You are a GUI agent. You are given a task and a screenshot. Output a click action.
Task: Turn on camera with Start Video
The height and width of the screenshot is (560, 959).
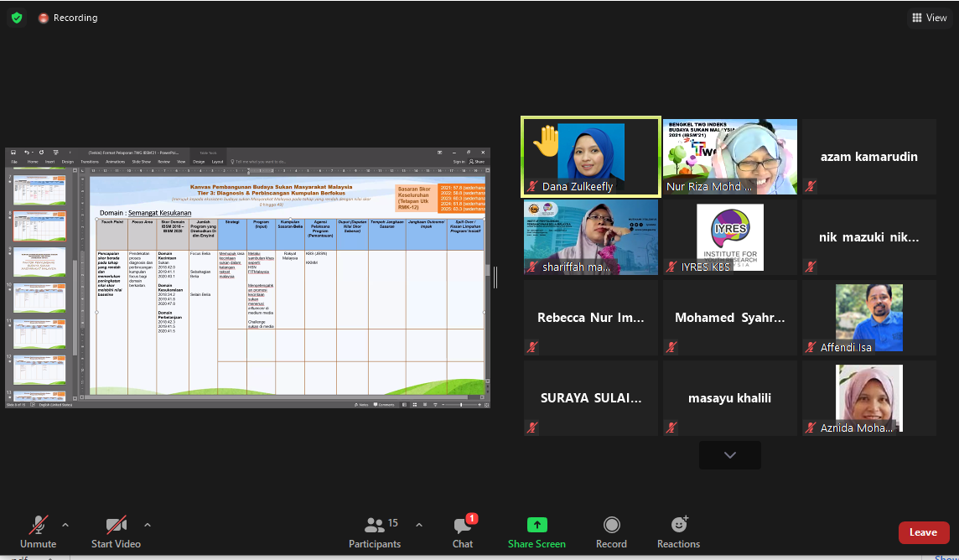point(116,531)
